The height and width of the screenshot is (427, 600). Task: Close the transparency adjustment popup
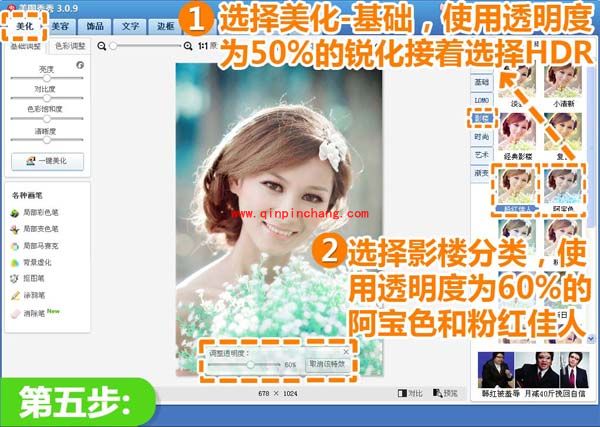(x=346, y=352)
